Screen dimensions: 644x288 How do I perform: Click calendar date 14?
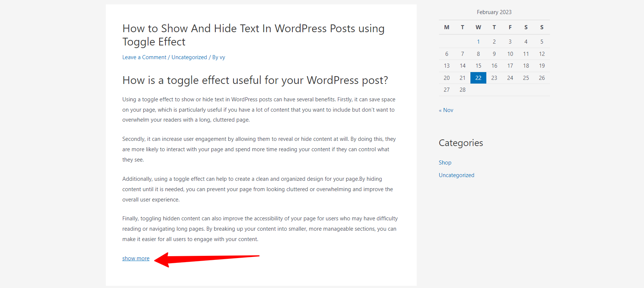pyautogui.click(x=463, y=66)
